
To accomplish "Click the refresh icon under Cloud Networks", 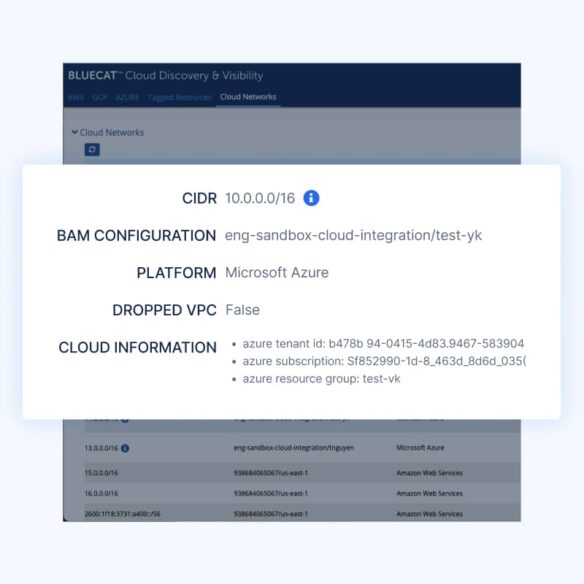I will 92,150.
